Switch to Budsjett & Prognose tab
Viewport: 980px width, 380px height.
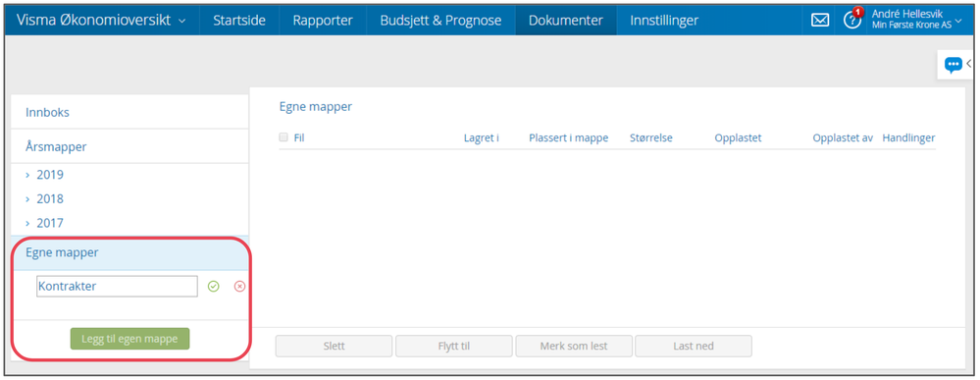tap(440, 20)
